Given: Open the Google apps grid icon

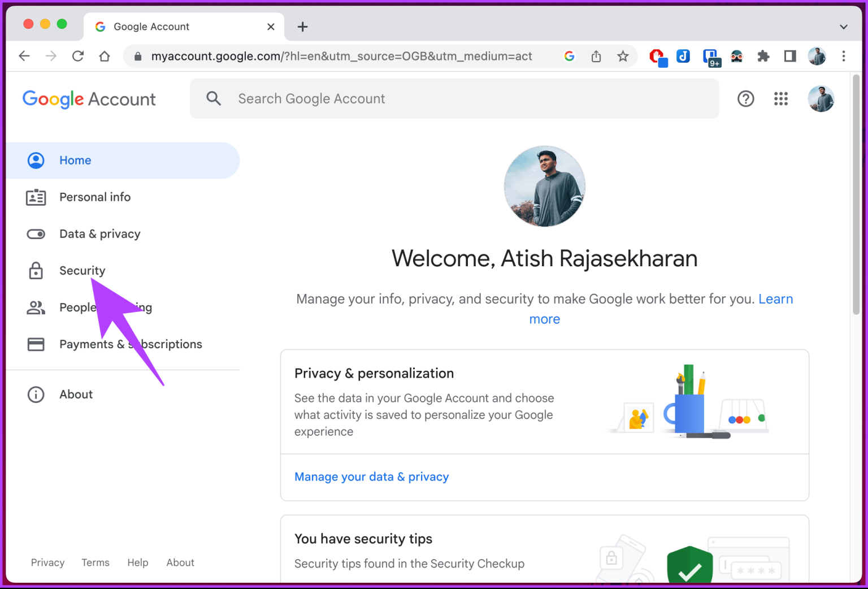Looking at the screenshot, I should 781,98.
